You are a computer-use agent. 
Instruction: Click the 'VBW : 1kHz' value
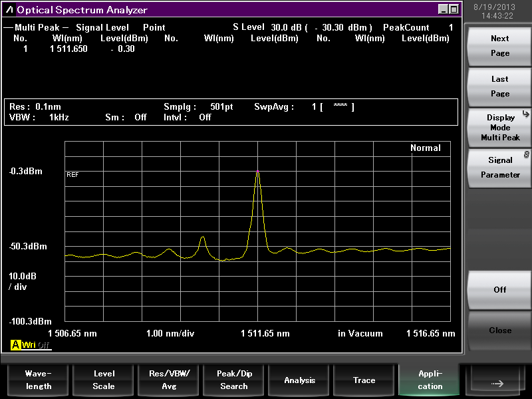coord(39,118)
